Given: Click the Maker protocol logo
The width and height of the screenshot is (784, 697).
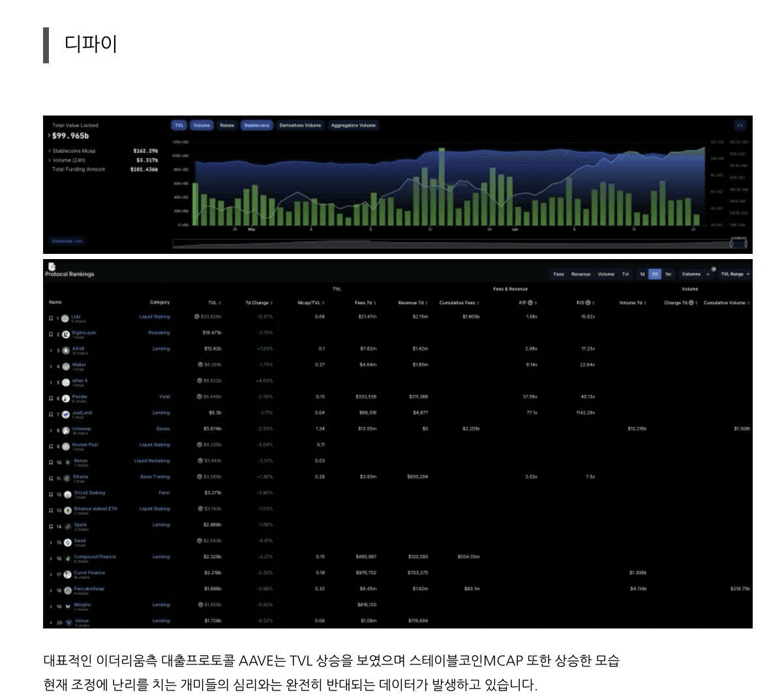Looking at the screenshot, I should point(66,366).
